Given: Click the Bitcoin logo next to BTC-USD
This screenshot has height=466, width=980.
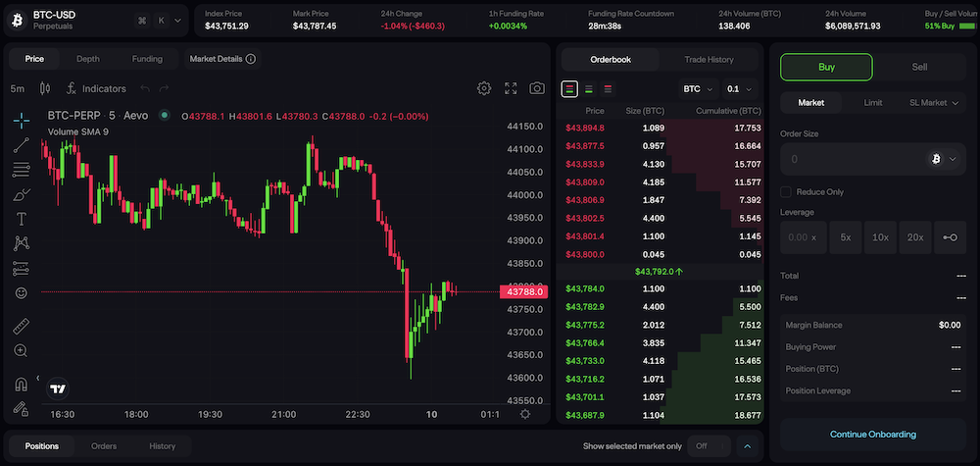Looking at the screenshot, I should tap(18, 21).
